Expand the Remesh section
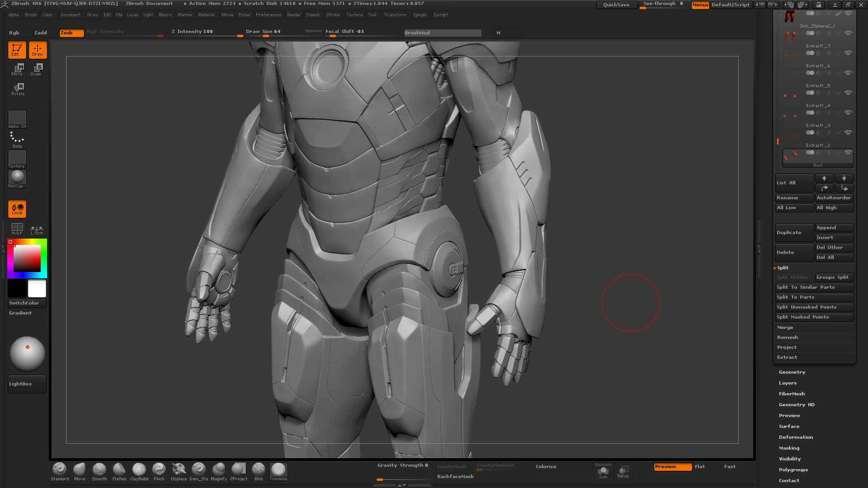Image resolution: width=868 pixels, height=488 pixels. tap(788, 338)
